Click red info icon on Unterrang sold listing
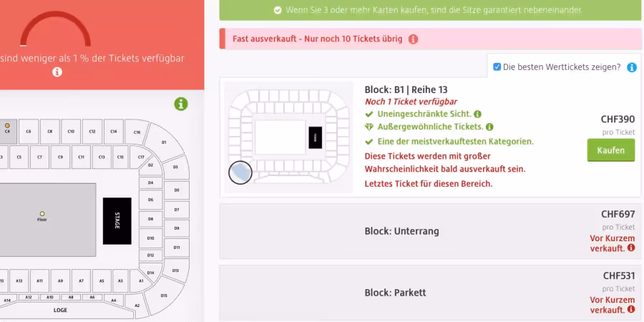This screenshot has width=644, height=322. click(x=631, y=248)
